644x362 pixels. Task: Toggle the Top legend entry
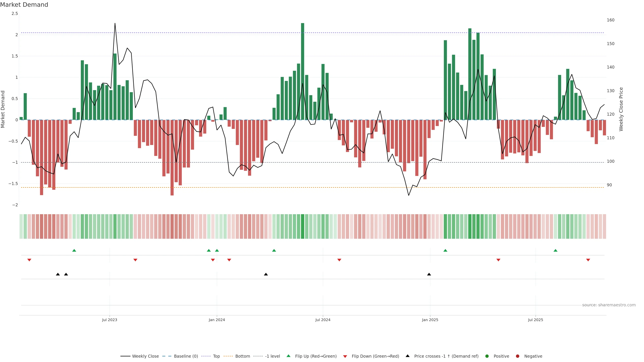216,356
